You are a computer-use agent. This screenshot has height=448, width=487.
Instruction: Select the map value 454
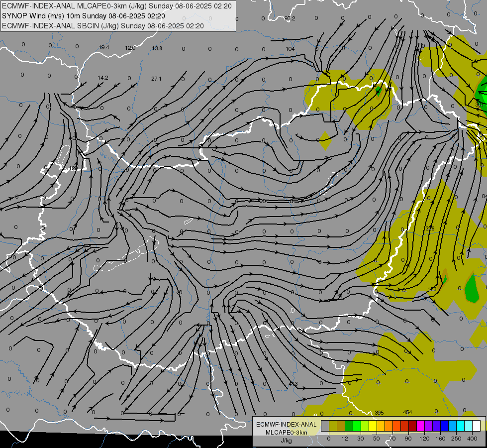pos(407,412)
